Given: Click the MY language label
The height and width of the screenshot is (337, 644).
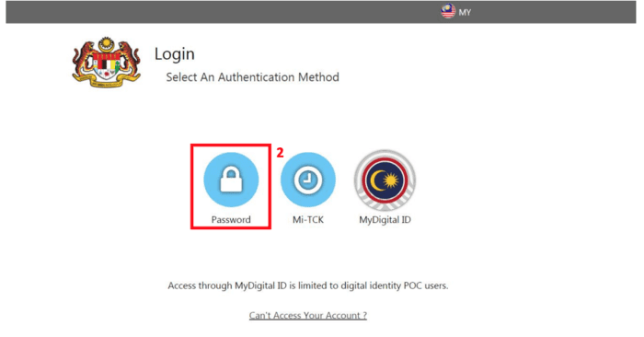Looking at the screenshot, I should (x=465, y=12).
